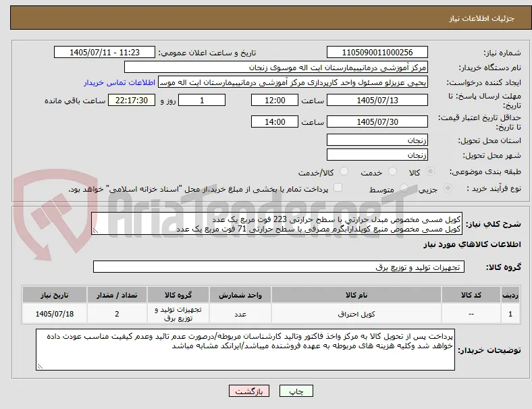Click the buyer notes textarea resize handle
The width and height of the screenshot is (532, 409).
point(40,366)
